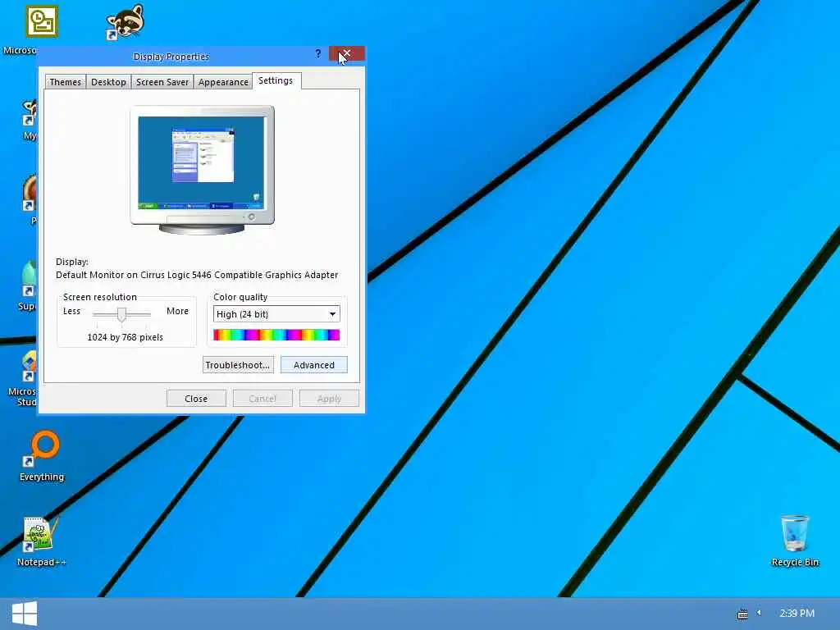
Task: Switch to the Appearance tab
Action: (223, 82)
